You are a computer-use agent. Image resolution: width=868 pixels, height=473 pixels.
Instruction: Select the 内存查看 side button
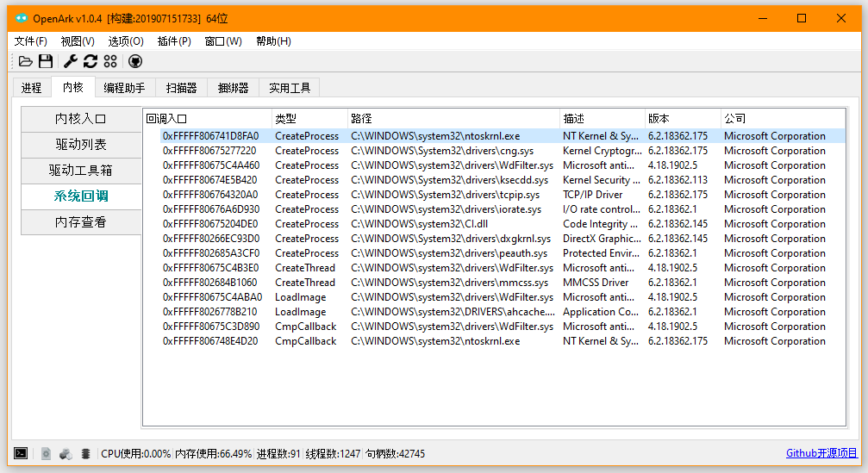tap(81, 222)
